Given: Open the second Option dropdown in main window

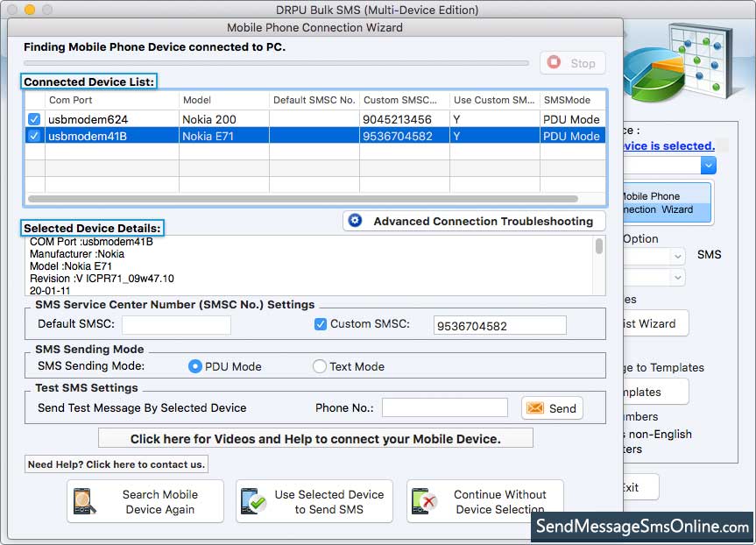Looking at the screenshot, I should click(677, 278).
